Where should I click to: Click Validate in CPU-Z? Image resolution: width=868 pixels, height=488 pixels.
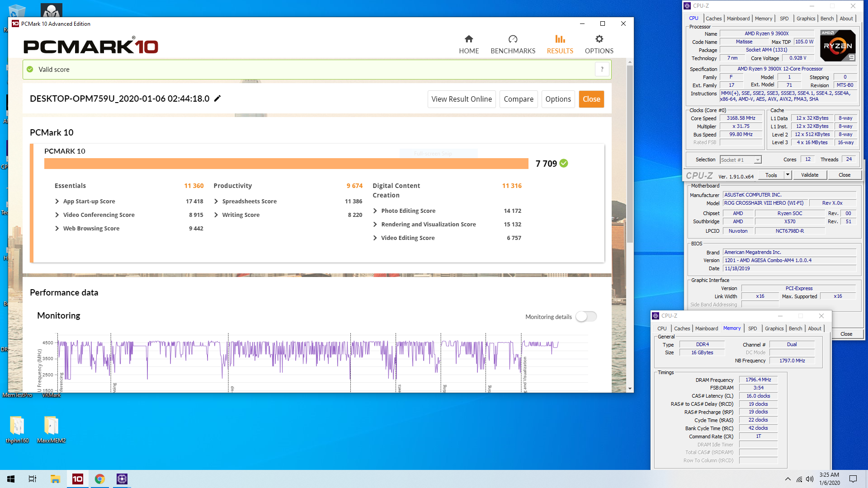(809, 175)
